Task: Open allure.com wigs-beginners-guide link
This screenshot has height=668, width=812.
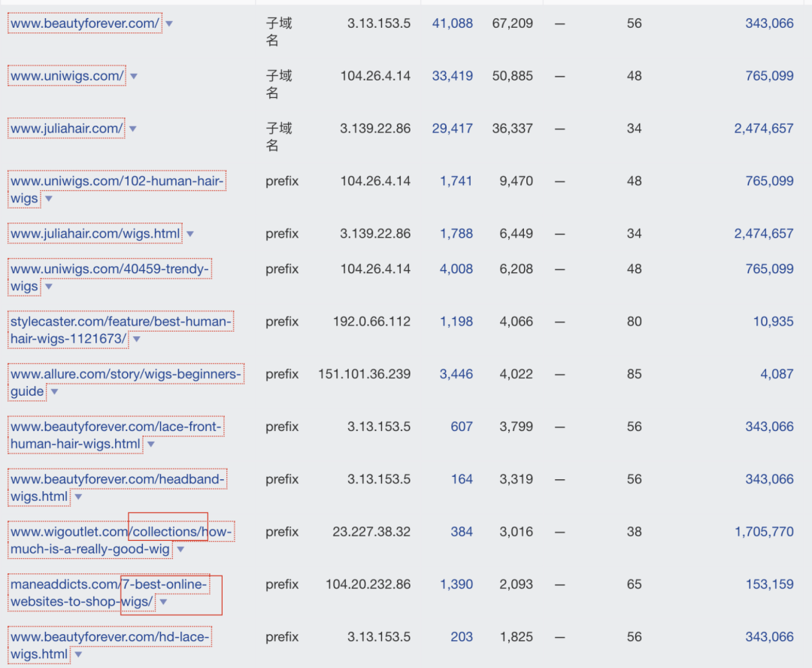Action: [126, 382]
